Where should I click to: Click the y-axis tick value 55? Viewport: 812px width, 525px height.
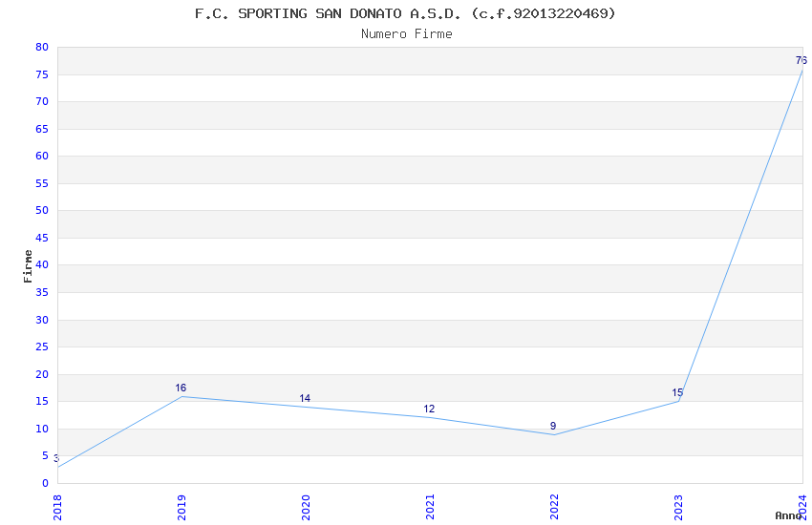[42, 183]
